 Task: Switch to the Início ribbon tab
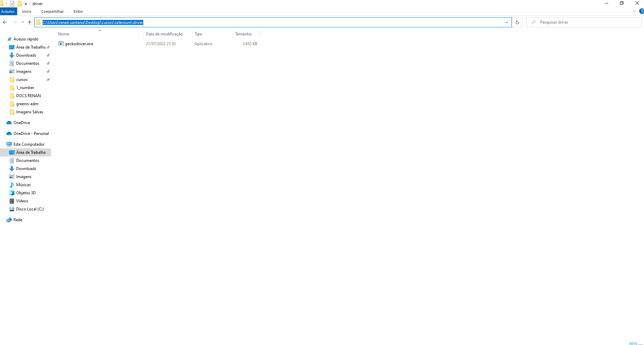27,11
